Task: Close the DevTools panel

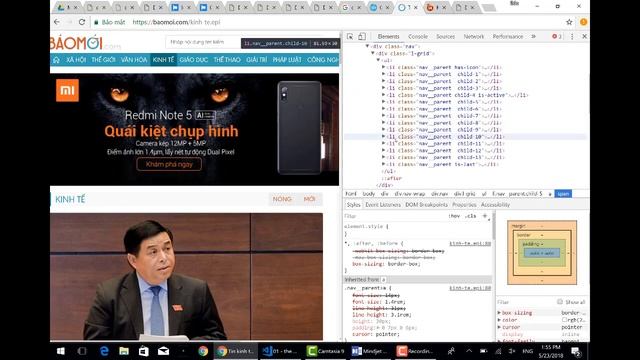Action: pyautogui.click(x=584, y=36)
